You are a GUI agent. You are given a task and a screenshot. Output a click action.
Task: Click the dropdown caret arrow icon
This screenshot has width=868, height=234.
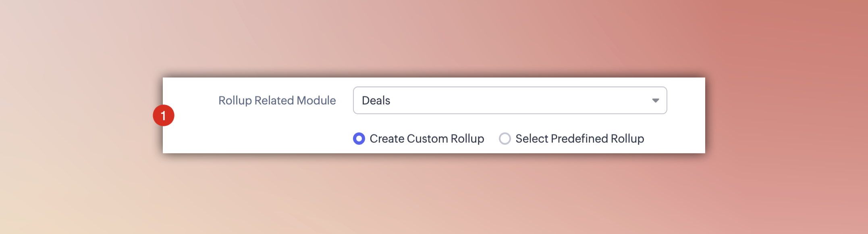[x=655, y=100]
